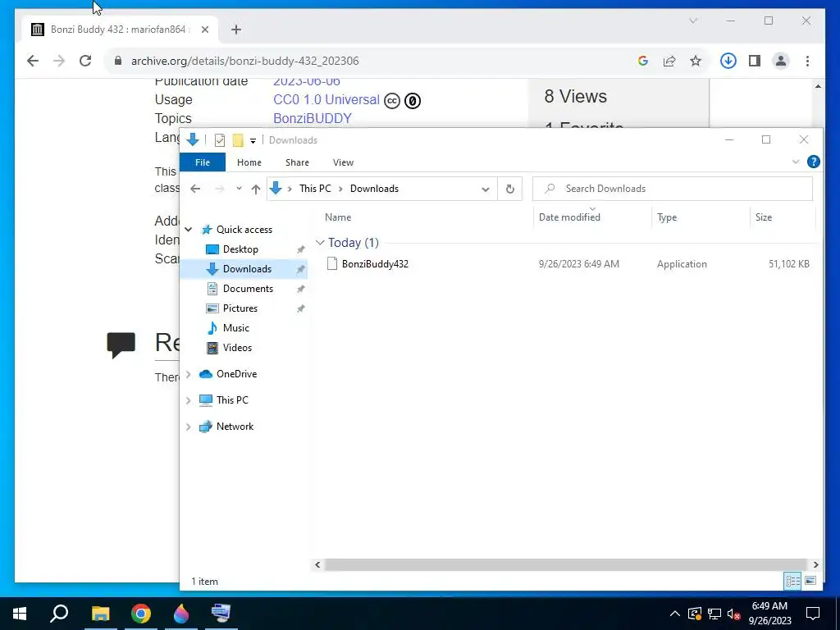Viewport: 840px width, 630px height.
Task: Open Customize Quick Access Toolbar dropdown
Action: [x=253, y=140]
